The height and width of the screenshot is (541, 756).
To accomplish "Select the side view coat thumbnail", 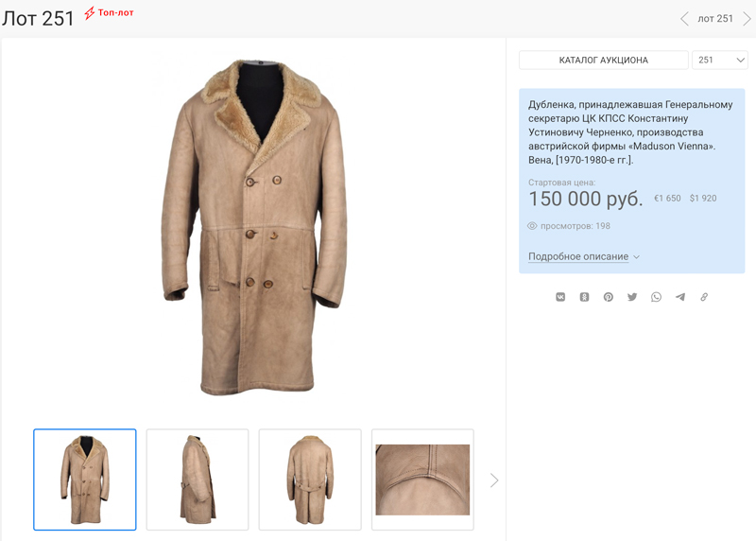I will (x=198, y=480).
